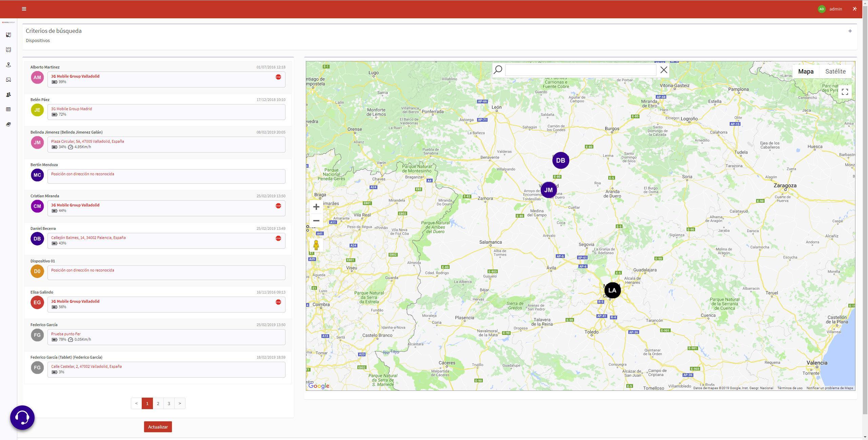Zoom in on the map
This screenshot has height=440, width=868.
pos(316,207)
